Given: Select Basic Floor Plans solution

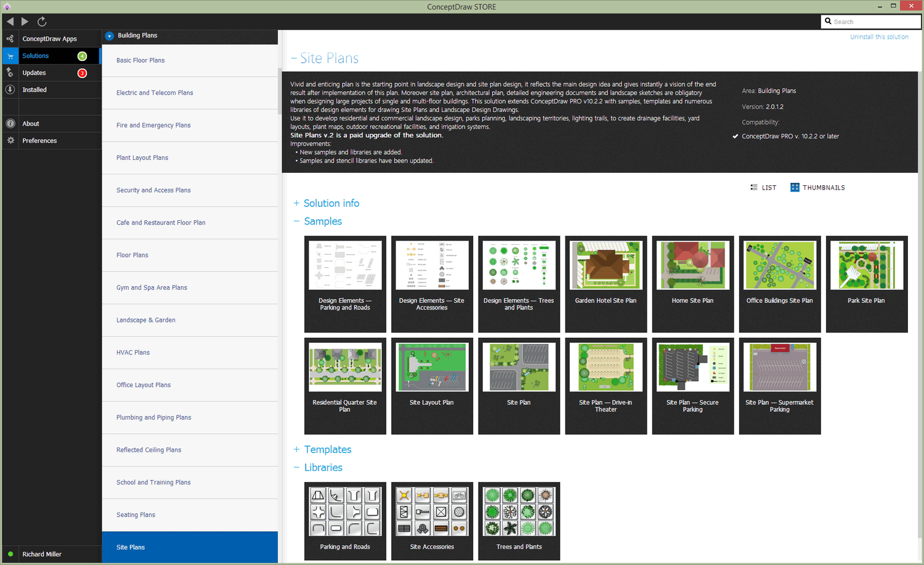Looking at the screenshot, I should tap(190, 60).
